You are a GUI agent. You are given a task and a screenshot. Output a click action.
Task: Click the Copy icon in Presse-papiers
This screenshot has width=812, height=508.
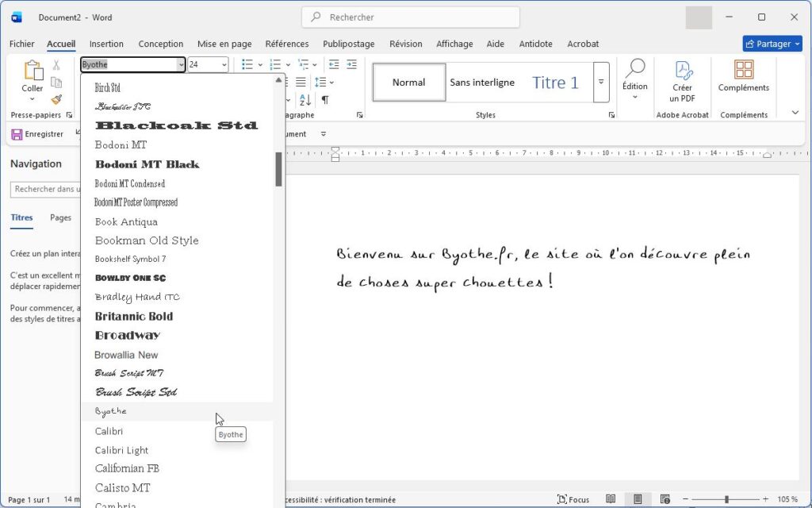click(x=56, y=82)
